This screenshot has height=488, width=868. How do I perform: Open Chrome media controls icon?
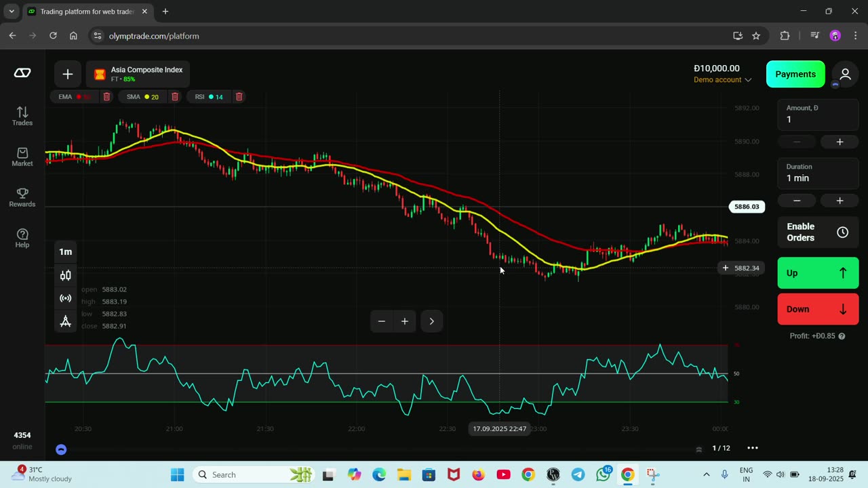[815, 36]
